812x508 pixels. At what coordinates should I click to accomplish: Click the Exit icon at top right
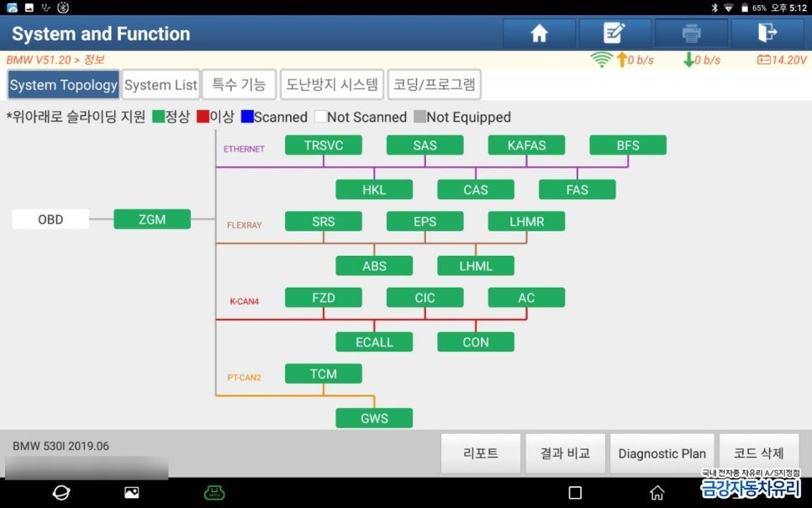(766, 32)
